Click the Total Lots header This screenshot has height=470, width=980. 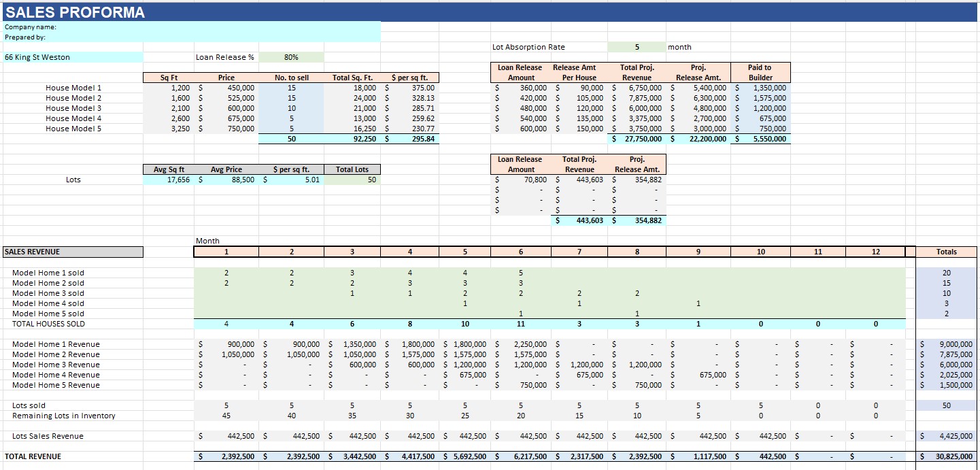pos(352,169)
